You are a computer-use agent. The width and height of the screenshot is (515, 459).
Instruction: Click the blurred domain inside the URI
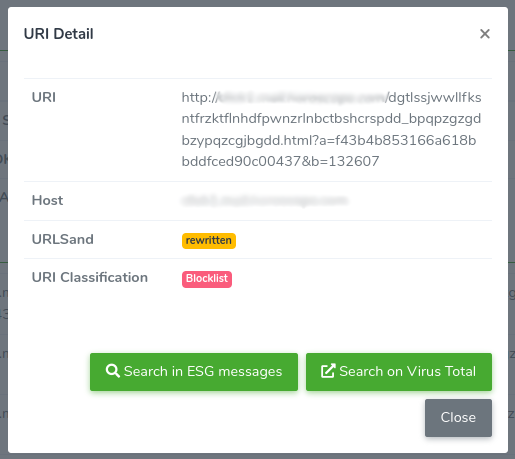(x=303, y=98)
